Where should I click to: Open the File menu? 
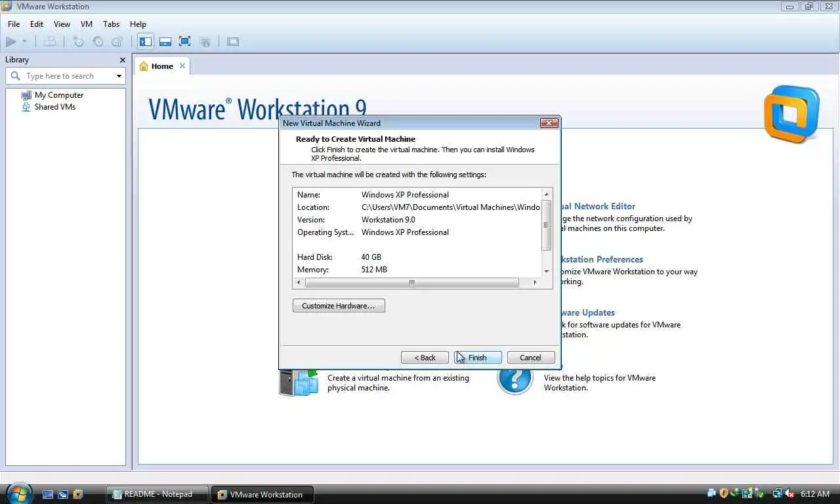pos(14,24)
